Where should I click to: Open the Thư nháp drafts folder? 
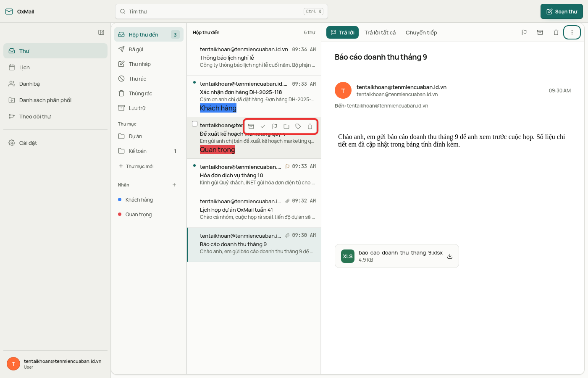click(x=149, y=64)
